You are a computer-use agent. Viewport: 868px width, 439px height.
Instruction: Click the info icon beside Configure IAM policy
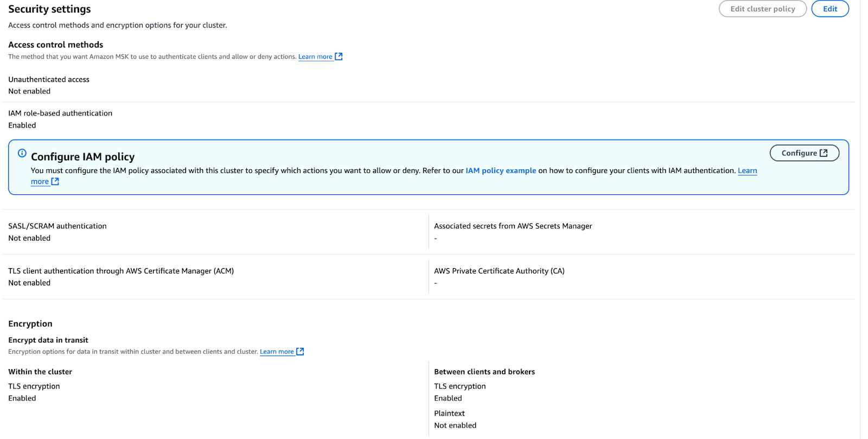click(x=22, y=154)
